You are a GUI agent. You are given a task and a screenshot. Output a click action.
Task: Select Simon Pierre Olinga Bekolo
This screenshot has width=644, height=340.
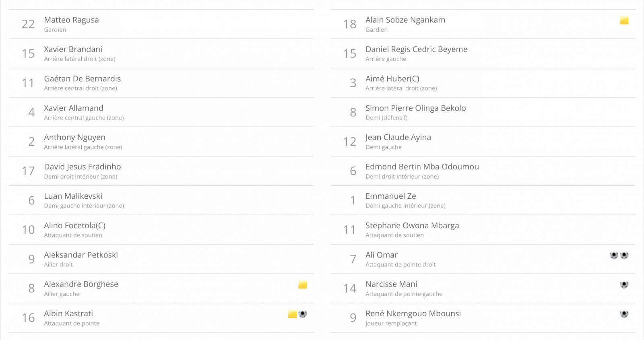tap(415, 108)
